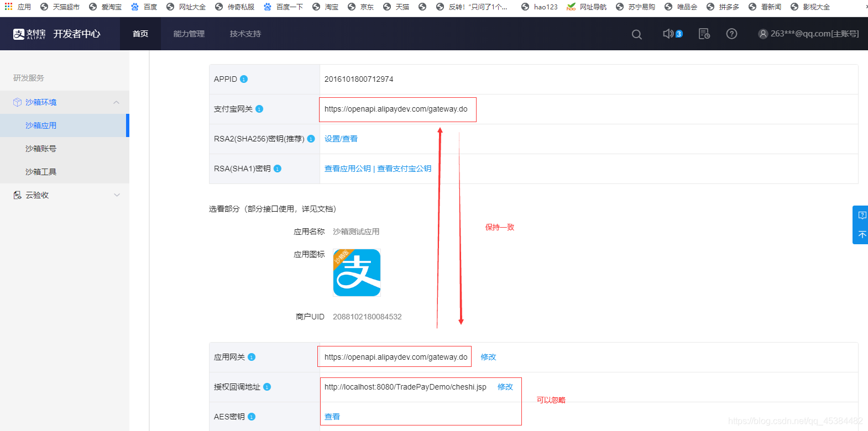Screen dimensions: 868x431
Task: Open the help question mark icon
Action: coord(731,34)
